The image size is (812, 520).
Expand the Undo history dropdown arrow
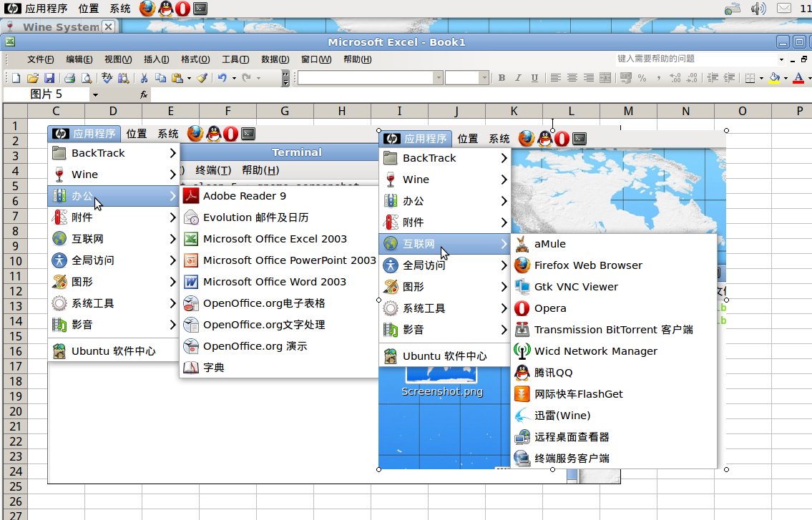click(x=234, y=78)
